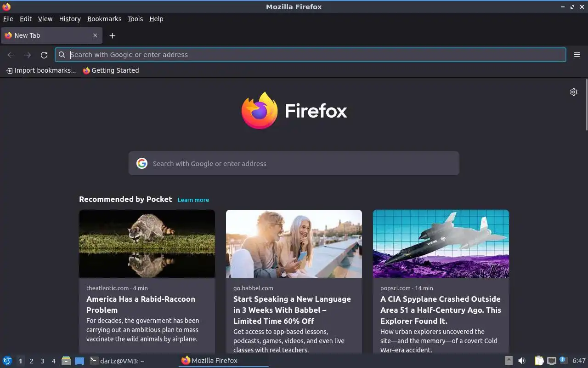Image resolution: width=588 pixels, height=368 pixels.
Task: Close the New Tab tab
Action: pos(95,35)
